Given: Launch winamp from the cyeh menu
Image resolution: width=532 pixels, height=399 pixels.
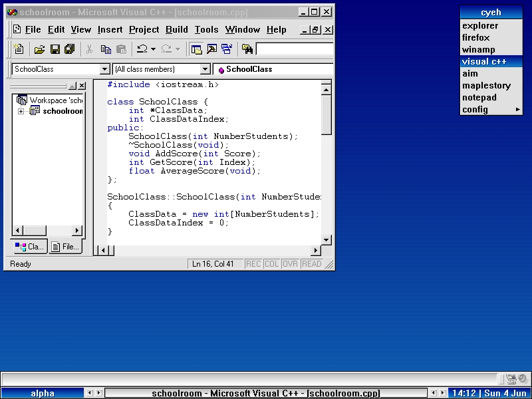Looking at the screenshot, I should tap(491, 49).
